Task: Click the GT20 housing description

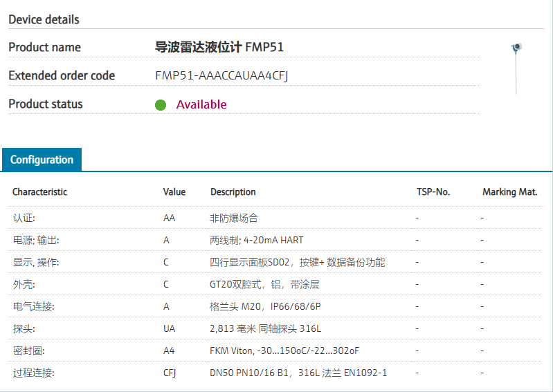Action: click(264, 284)
